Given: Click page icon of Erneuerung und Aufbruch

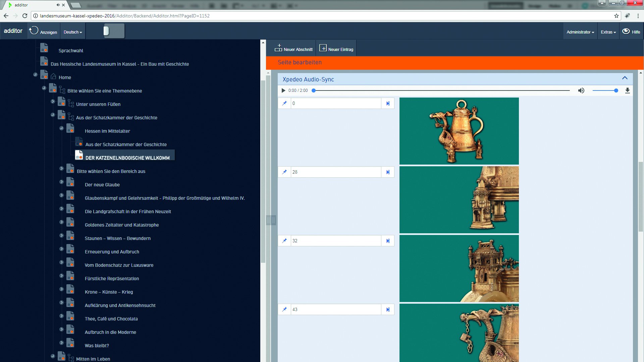Looking at the screenshot, I should click(70, 249).
